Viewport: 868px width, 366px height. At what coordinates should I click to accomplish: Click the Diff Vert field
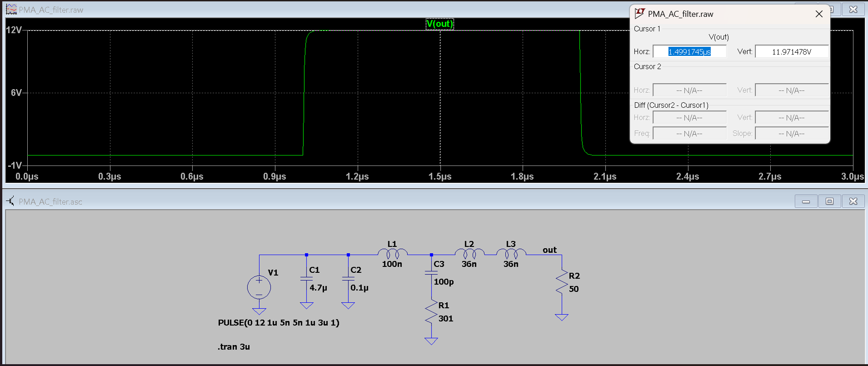792,117
